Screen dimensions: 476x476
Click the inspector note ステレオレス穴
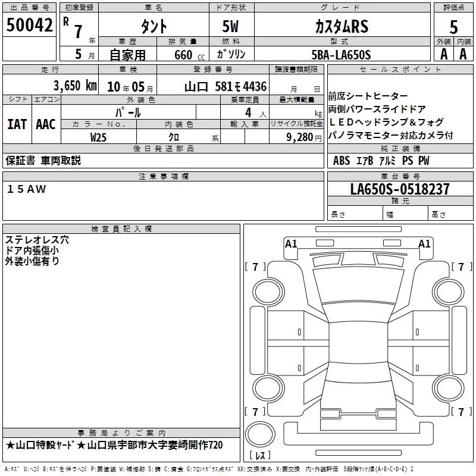37,240
